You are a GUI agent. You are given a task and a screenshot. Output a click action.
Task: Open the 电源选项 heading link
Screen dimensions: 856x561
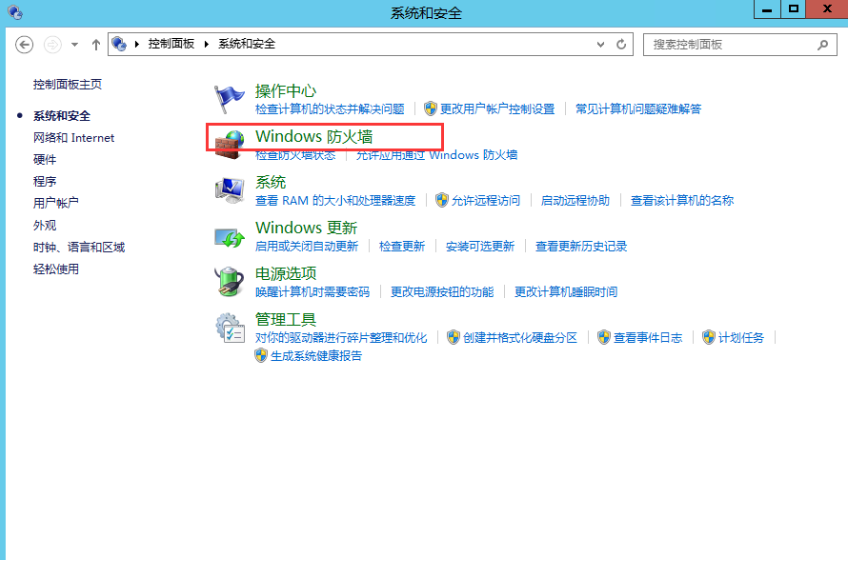286,273
